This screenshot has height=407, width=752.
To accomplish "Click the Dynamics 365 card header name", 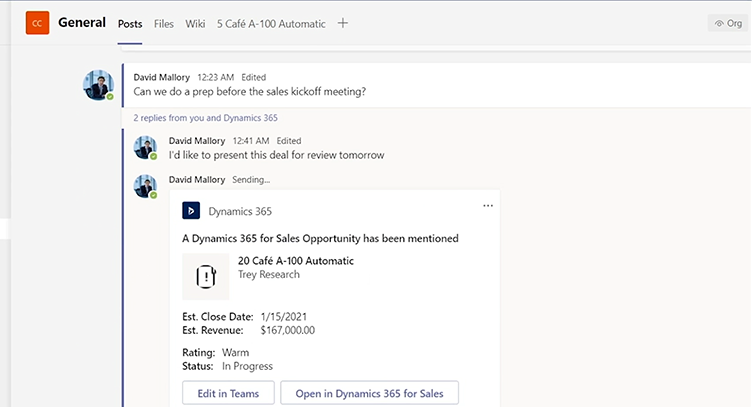I will click(x=240, y=211).
